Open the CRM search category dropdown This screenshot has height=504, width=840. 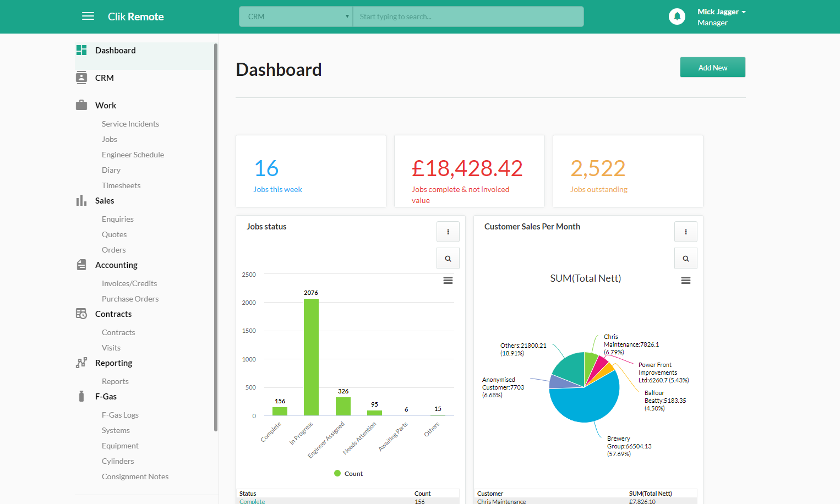click(x=296, y=17)
